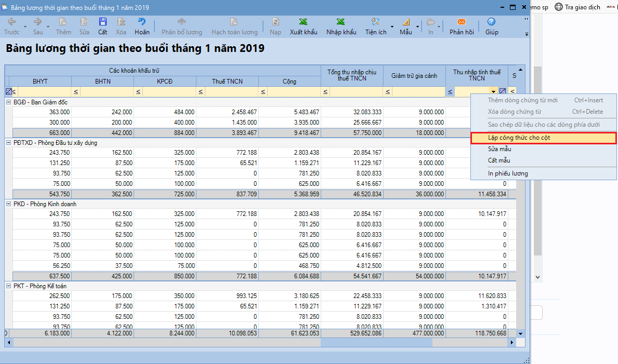This screenshot has width=618, height=364.
Task: Click the Xuất khẩu Excel export icon
Action: pyautogui.click(x=304, y=22)
